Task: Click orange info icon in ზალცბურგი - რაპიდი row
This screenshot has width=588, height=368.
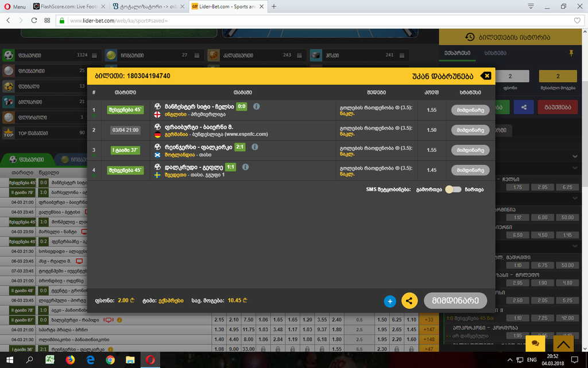Action: point(119,320)
